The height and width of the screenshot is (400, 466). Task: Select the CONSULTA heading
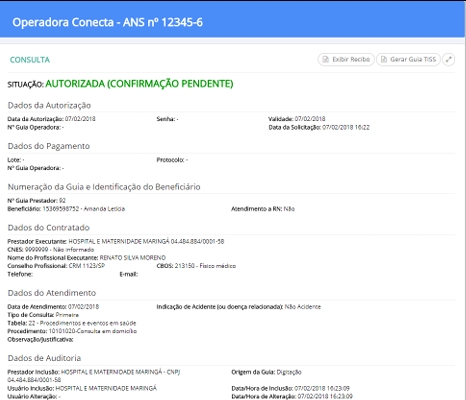30,60
